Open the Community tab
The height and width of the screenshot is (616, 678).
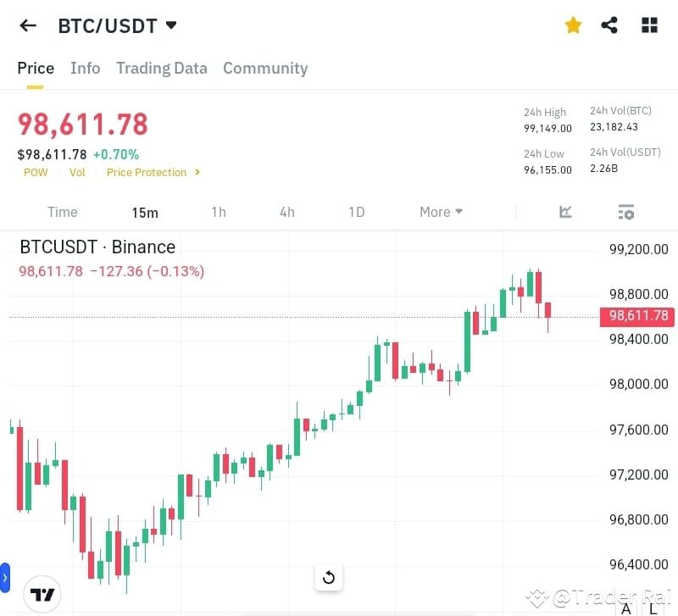pos(265,68)
